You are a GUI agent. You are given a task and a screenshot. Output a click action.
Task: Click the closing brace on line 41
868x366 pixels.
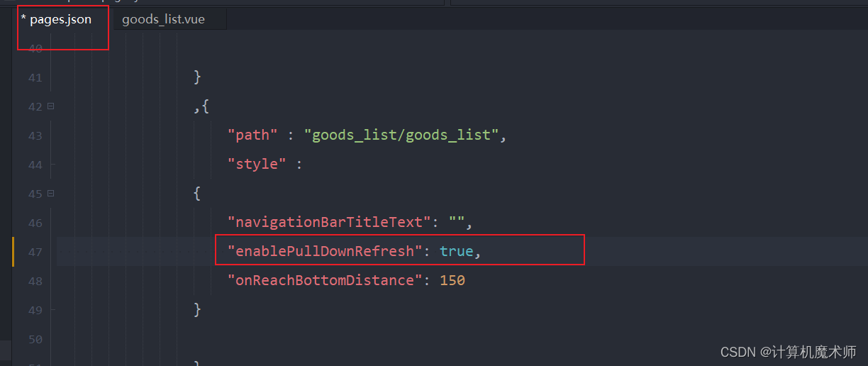pyautogui.click(x=197, y=77)
